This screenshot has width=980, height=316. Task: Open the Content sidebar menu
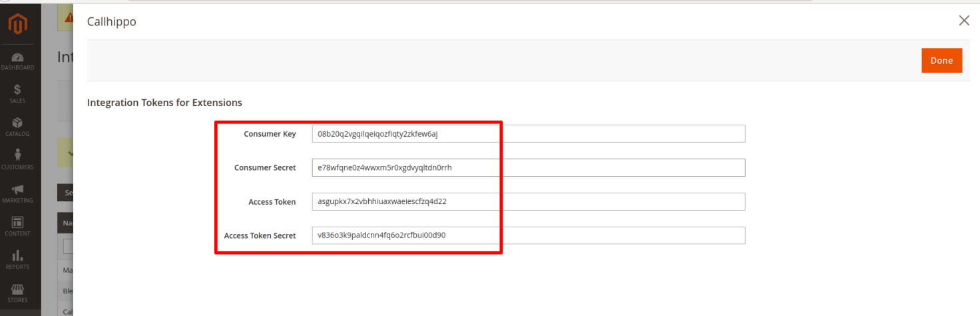18,227
